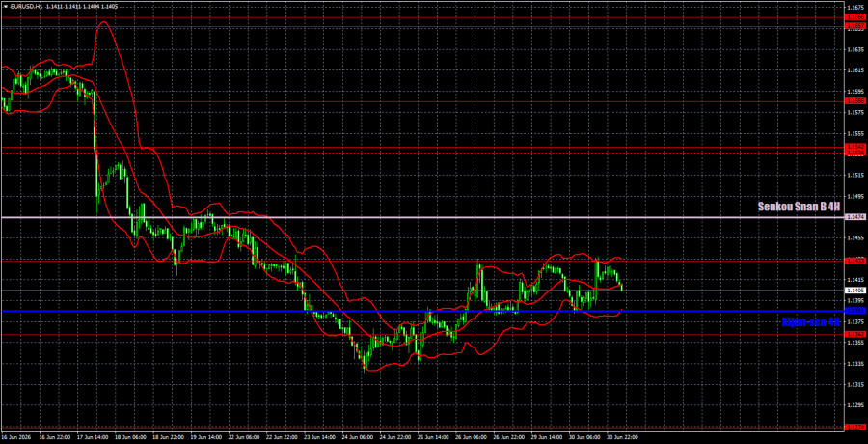Click the small triangle before the EURUSD,H1 title
868x444 pixels.
tap(5, 6)
